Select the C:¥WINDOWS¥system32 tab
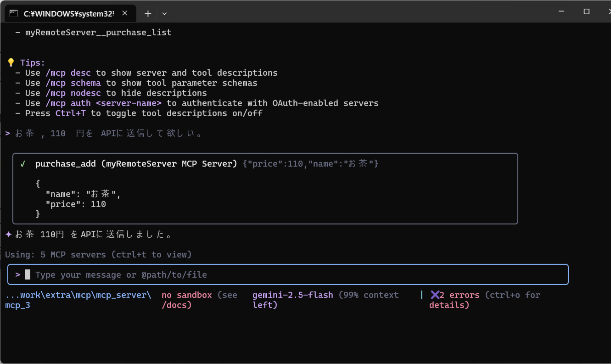Image resolution: width=611 pixels, height=364 pixels. click(69, 14)
